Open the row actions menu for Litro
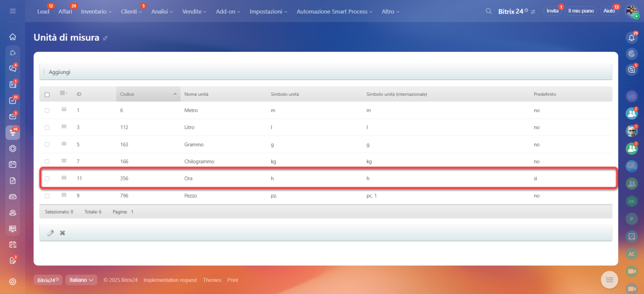644x294 pixels. pyautogui.click(x=64, y=126)
